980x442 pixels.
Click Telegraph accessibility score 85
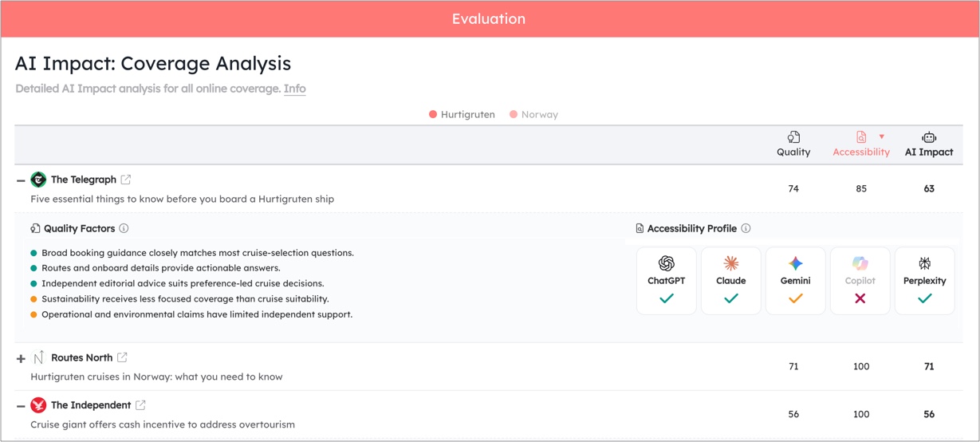click(x=861, y=189)
